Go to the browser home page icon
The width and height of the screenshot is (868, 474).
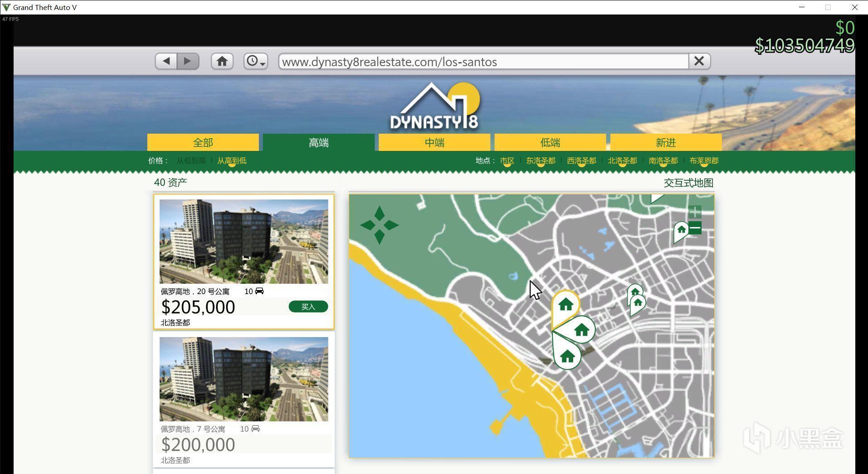[222, 61]
